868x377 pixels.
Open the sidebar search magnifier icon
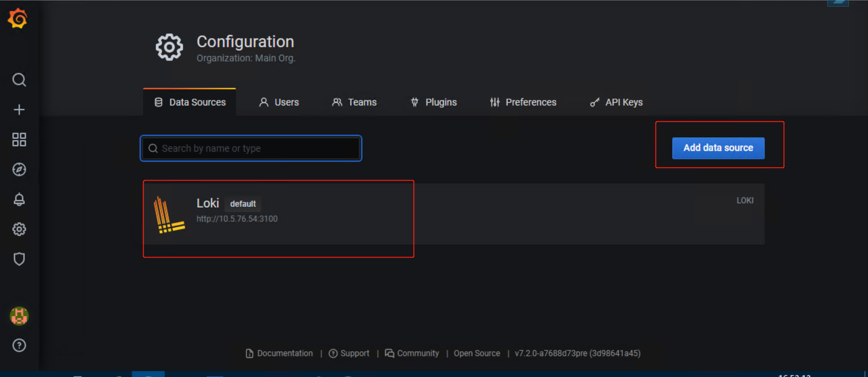point(19,80)
